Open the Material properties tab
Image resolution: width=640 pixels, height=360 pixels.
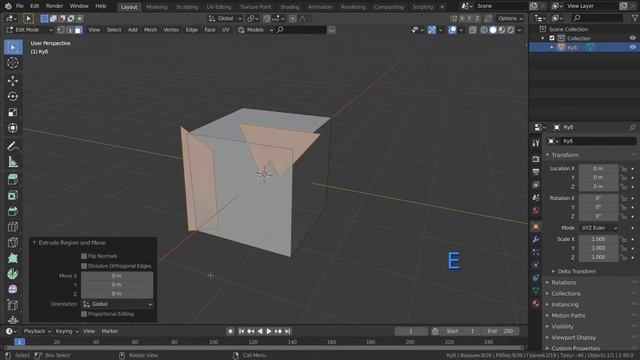(x=536, y=304)
